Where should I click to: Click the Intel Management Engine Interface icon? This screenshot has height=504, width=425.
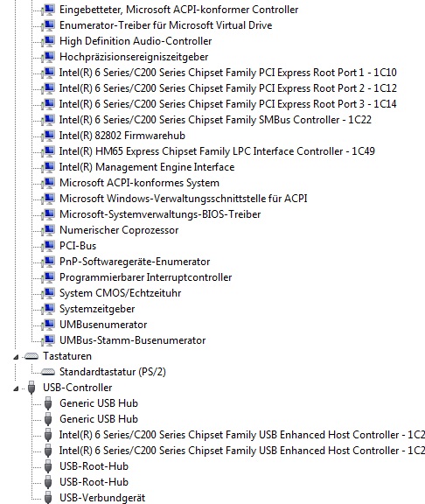tap(48, 167)
